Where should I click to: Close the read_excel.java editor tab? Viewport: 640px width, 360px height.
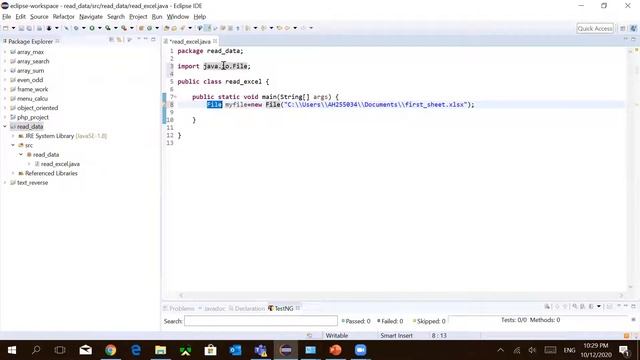coord(215,41)
